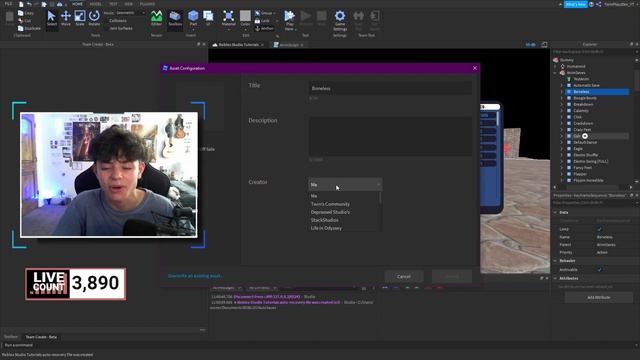Switch to Team Create - Beta bottom tab
640x360 pixels.
41,337
